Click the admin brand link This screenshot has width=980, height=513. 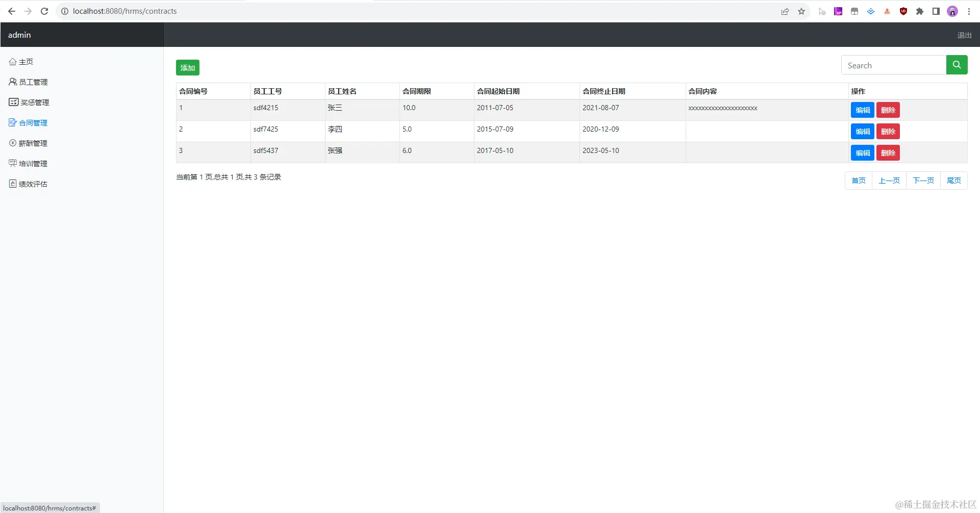19,35
